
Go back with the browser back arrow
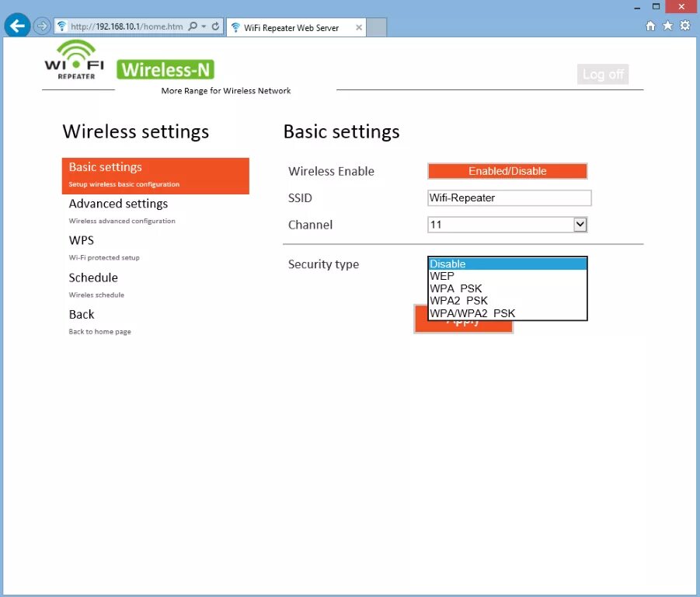pyautogui.click(x=17, y=26)
